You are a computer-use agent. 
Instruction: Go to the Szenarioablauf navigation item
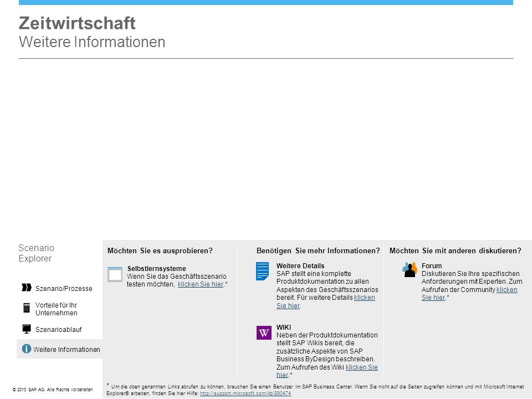[x=58, y=329]
